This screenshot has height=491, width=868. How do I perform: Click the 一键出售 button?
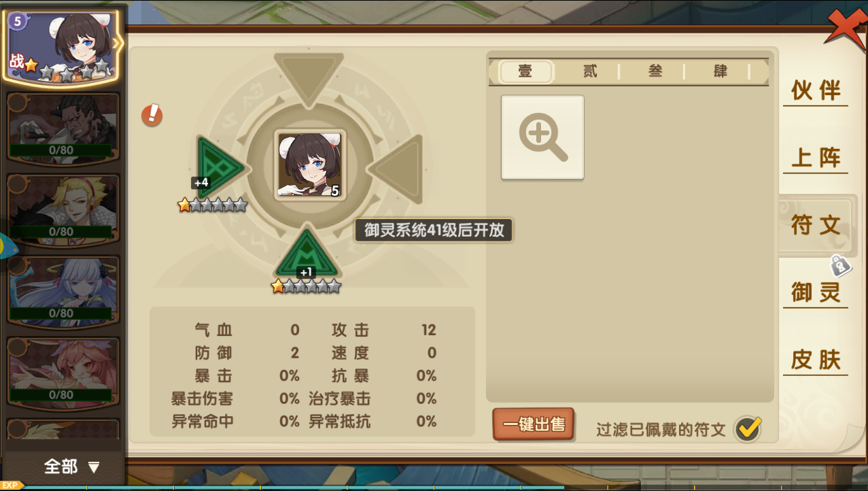[x=534, y=424]
